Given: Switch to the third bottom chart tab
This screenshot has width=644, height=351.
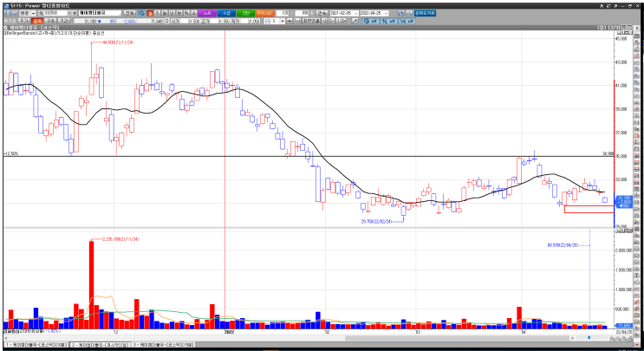Looking at the screenshot, I should [163, 345].
